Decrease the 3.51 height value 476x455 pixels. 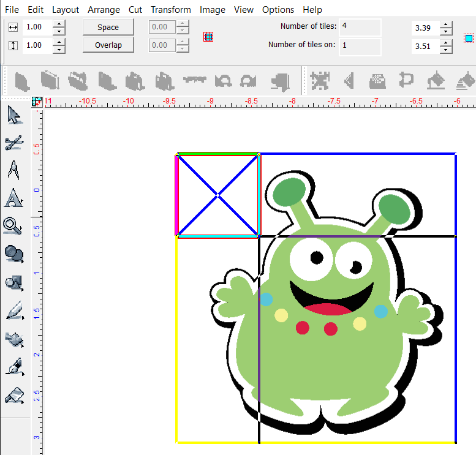[446, 50]
